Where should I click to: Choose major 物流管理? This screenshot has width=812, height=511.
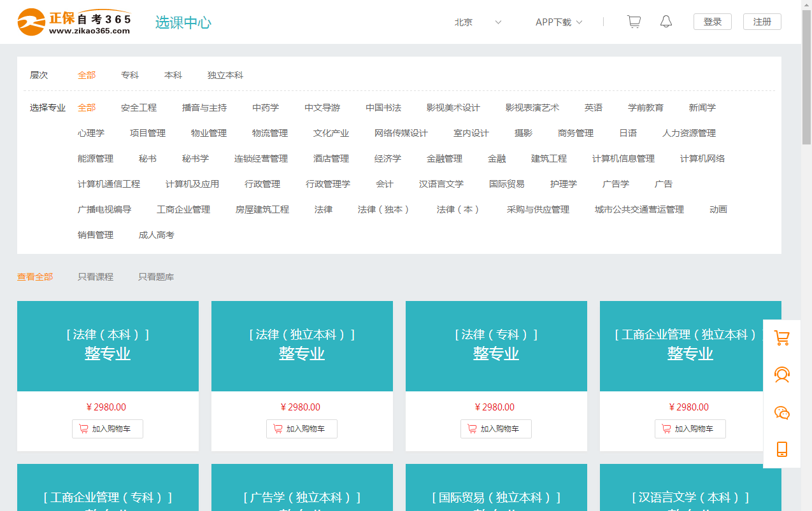270,133
